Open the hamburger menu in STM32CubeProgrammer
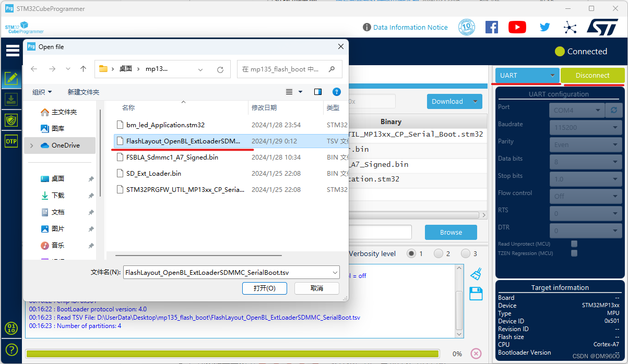628x364 pixels. coord(13,51)
